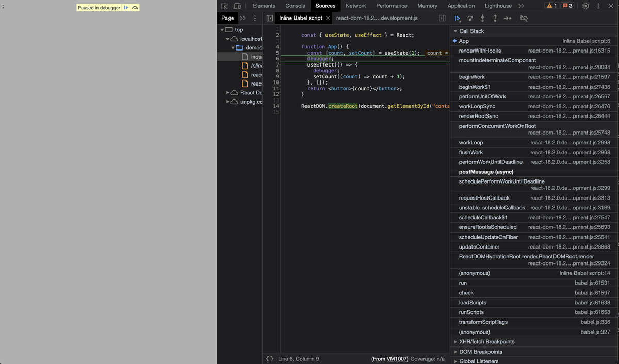
Task: Select the requestHostCallback frame
Action: point(534,198)
